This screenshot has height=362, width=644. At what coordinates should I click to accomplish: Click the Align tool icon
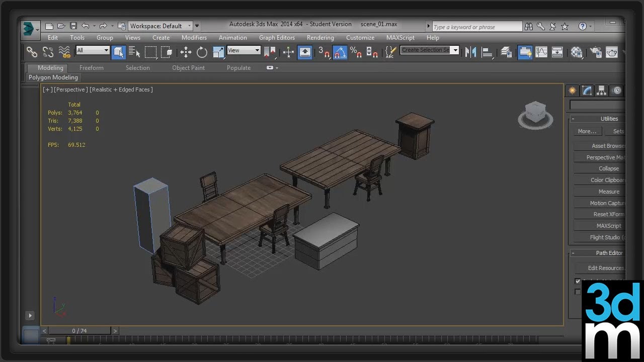[487, 52]
